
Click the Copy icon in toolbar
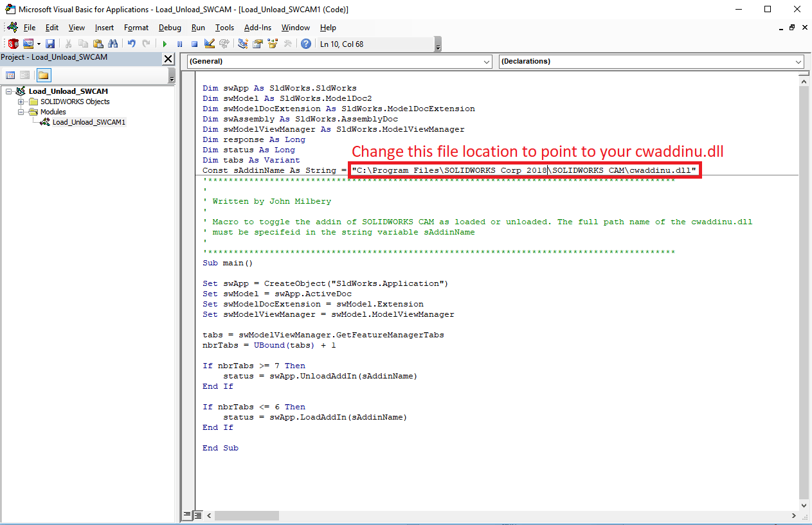(x=84, y=44)
